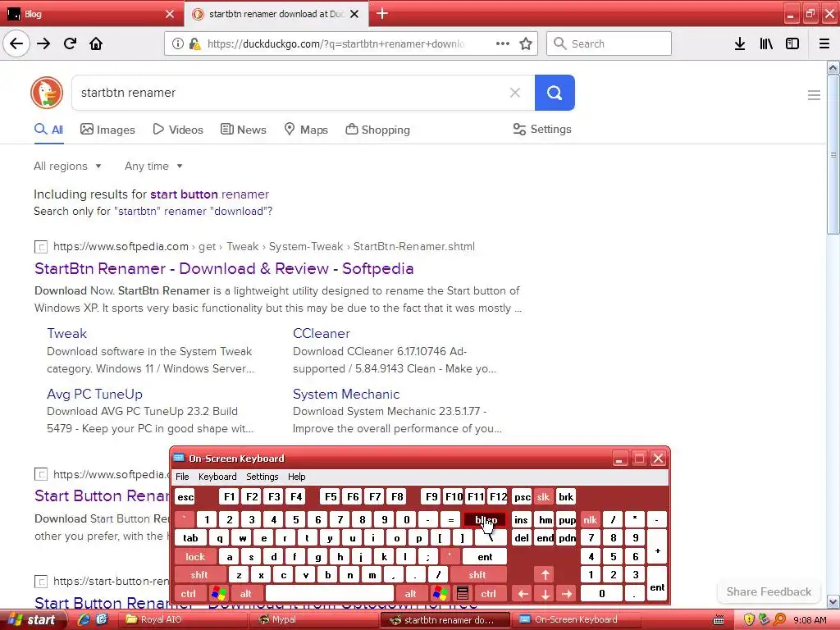Open StartBtn Renamer Softpedia result
The width and height of the screenshot is (840, 630).
tap(224, 268)
